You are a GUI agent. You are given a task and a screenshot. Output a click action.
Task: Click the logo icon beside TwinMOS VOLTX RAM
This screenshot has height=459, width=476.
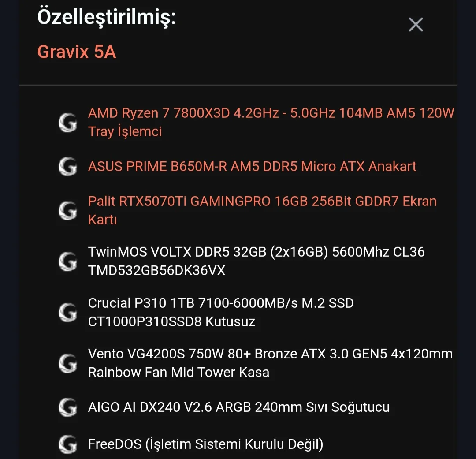click(x=68, y=261)
